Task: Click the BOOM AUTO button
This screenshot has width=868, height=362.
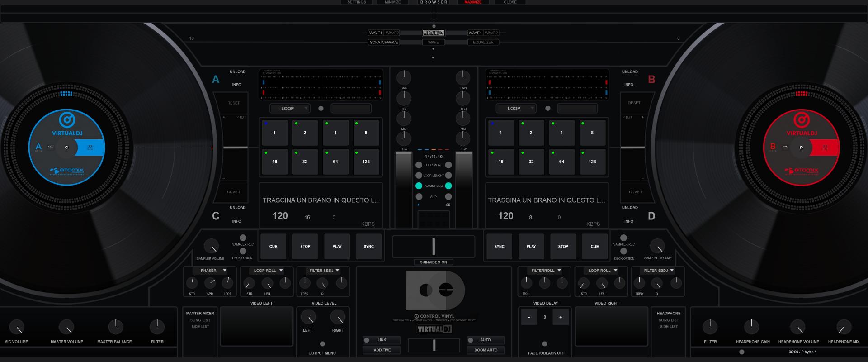Action: click(x=486, y=350)
